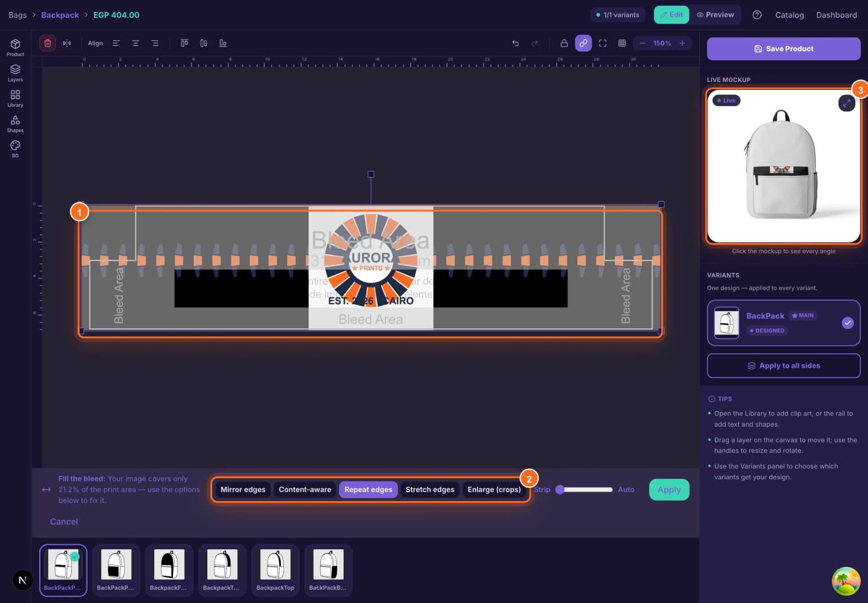
Task: Zoom in with the plus button
Action: click(682, 43)
